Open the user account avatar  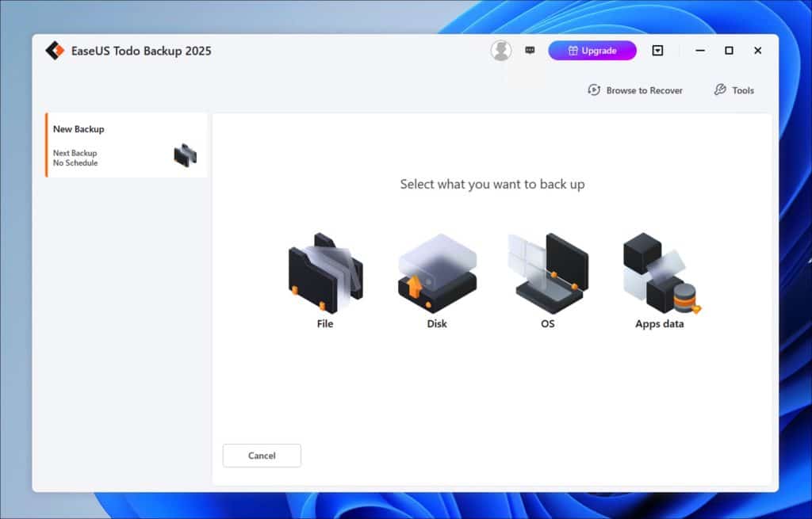(501, 51)
